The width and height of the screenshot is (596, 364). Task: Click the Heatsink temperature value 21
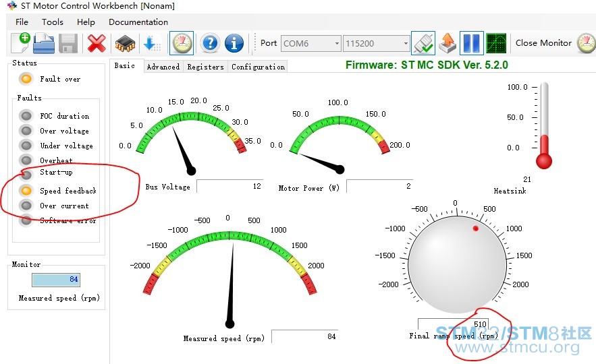tap(527, 179)
